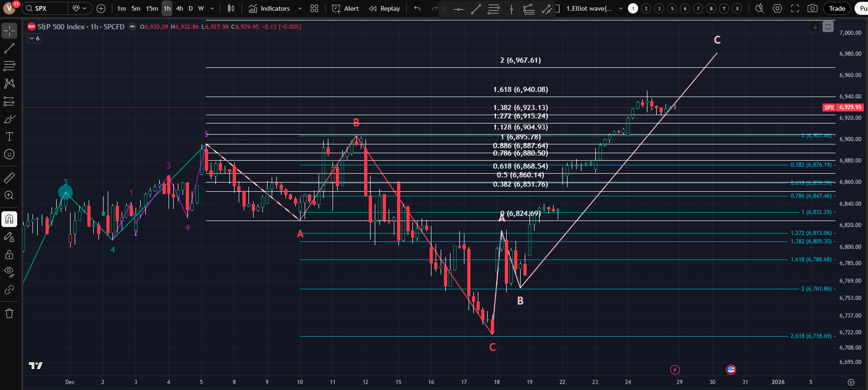The image size is (868, 390).
Task: Hide all drawings with eye icon
Action: coord(9,272)
